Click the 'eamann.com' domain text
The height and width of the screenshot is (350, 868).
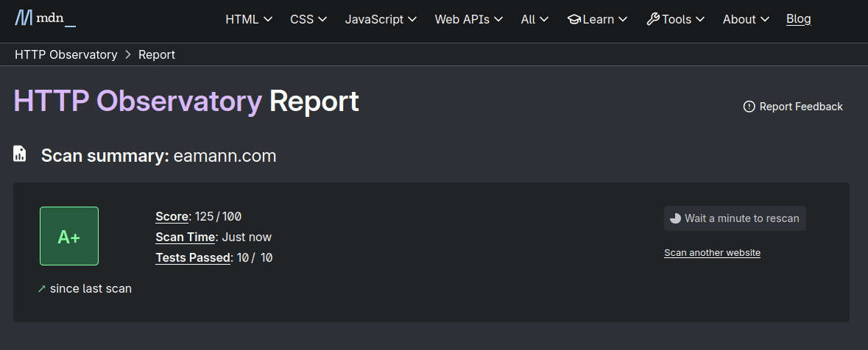pyautogui.click(x=225, y=156)
